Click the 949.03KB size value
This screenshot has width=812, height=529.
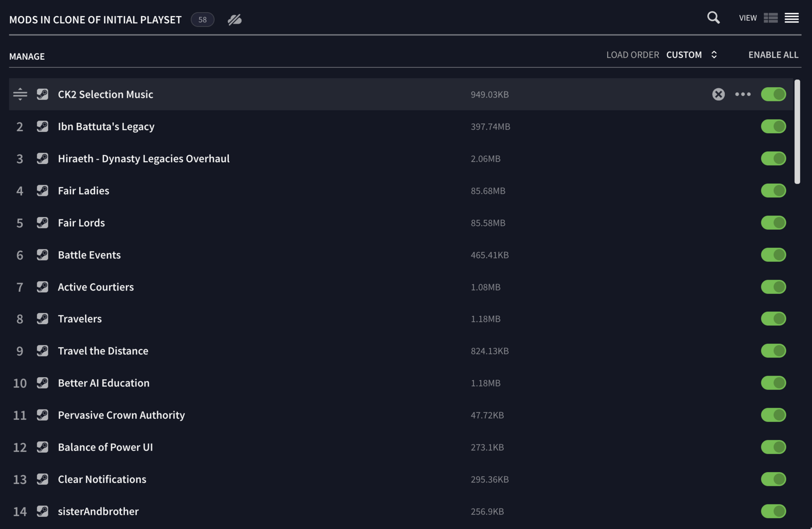coord(490,94)
